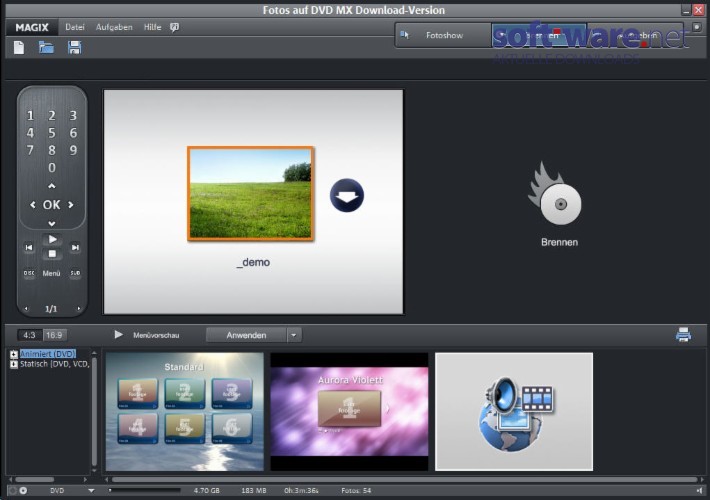This screenshot has width=710, height=500.
Task: Select the Animiert (DVD) category
Action: click(x=48, y=354)
